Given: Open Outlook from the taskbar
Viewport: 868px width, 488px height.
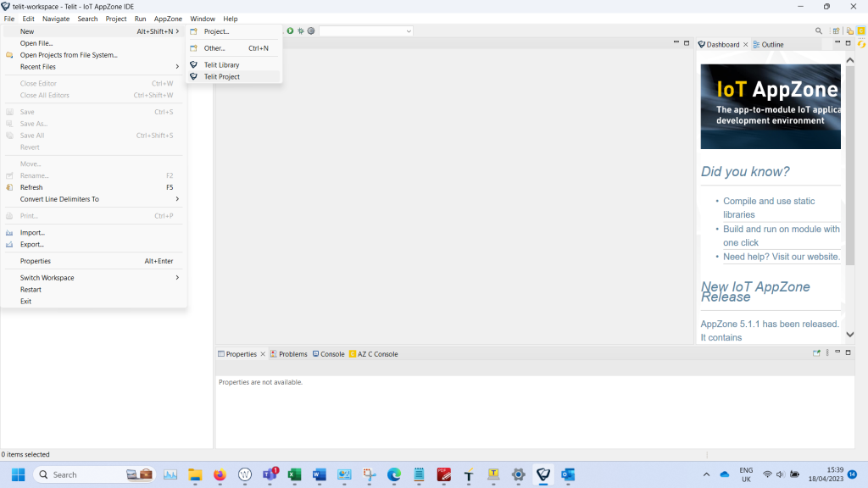Looking at the screenshot, I should (568, 474).
